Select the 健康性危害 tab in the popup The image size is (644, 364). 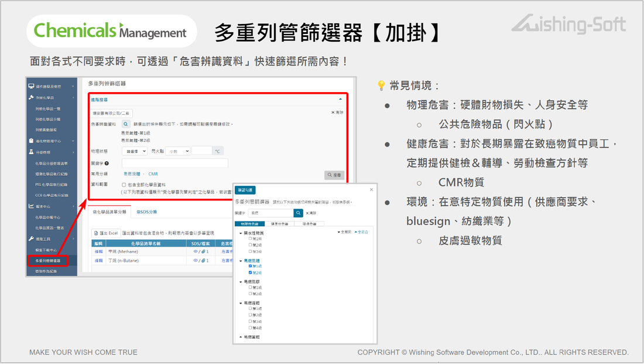pyautogui.click(x=279, y=224)
